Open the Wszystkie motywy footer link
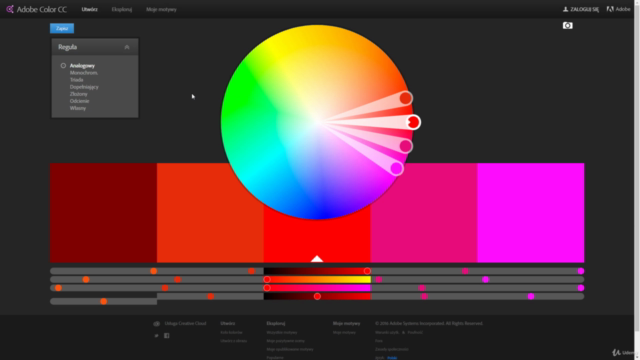This screenshot has width=640, height=360. pos(282,332)
